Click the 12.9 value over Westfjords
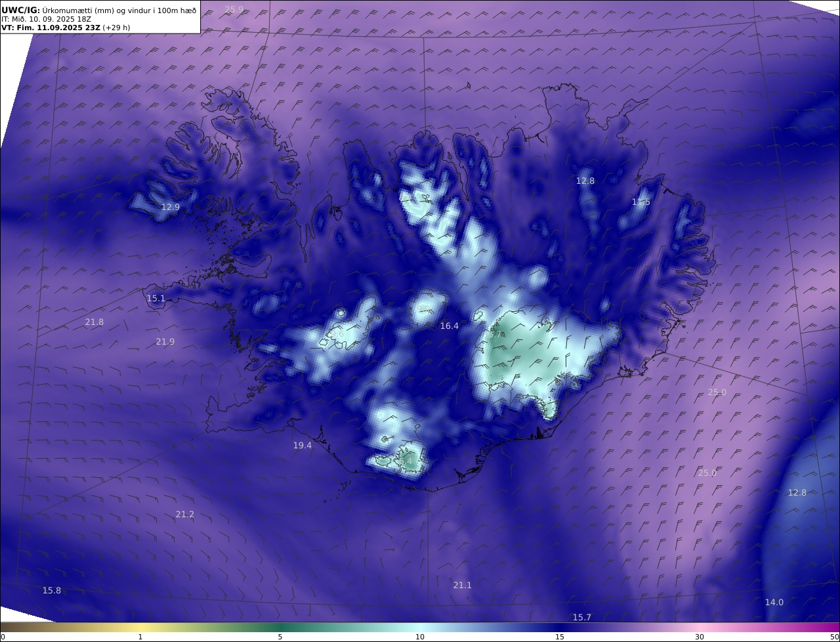Viewport: 840px width, 642px height. [x=171, y=207]
